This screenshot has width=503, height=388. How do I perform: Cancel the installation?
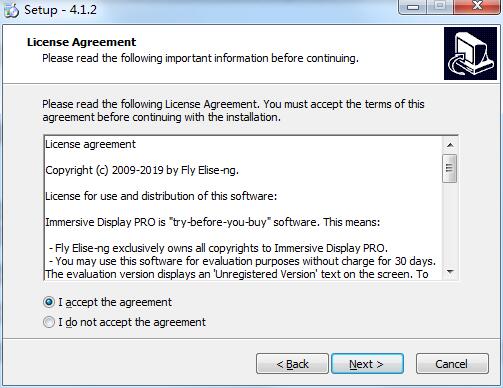(x=452, y=364)
